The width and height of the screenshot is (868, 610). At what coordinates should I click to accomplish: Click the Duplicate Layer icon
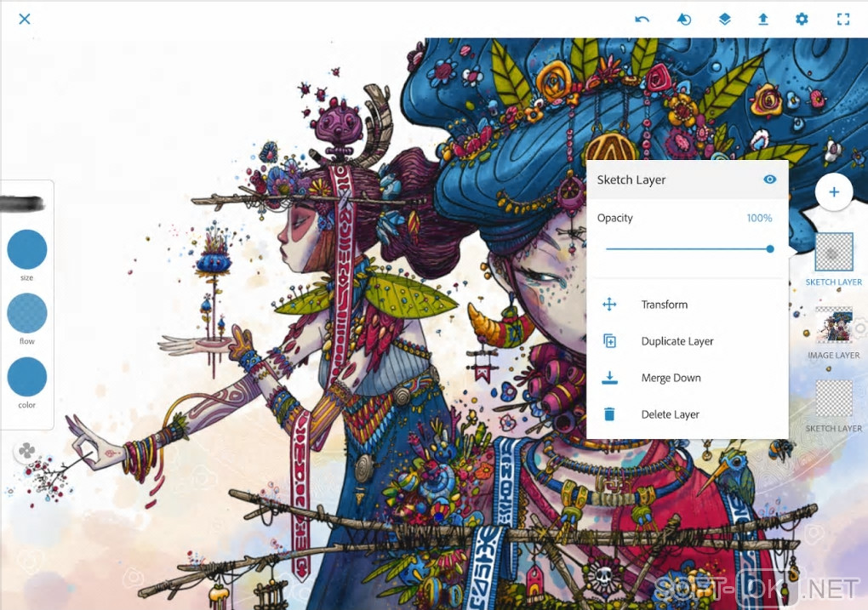(609, 341)
